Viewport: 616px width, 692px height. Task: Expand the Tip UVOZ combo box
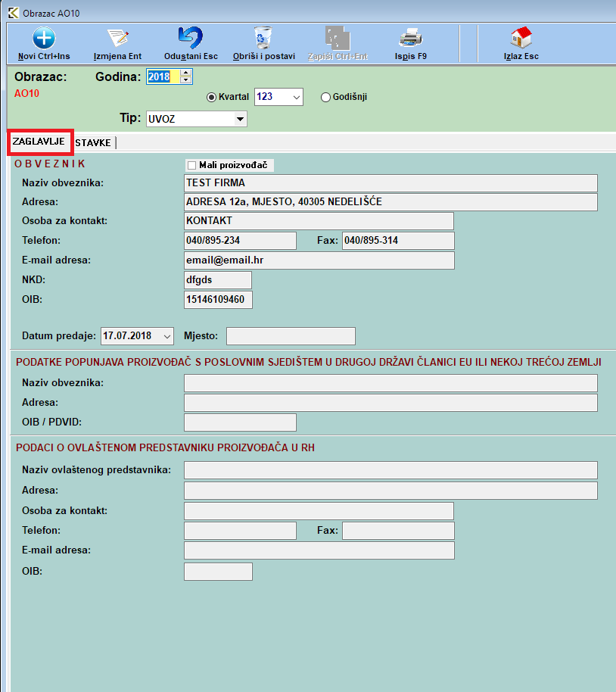click(240, 119)
